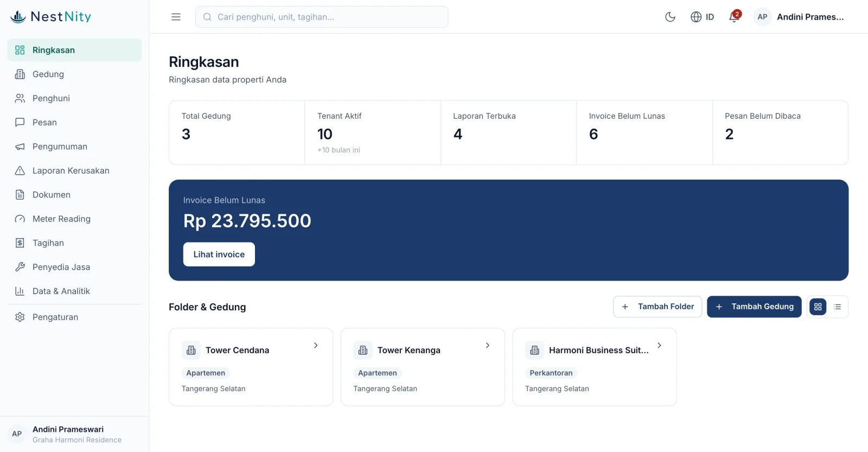Viewport: 868px width, 452px height.
Task: Go to Gedung menu item
Action: coord(74,74)
